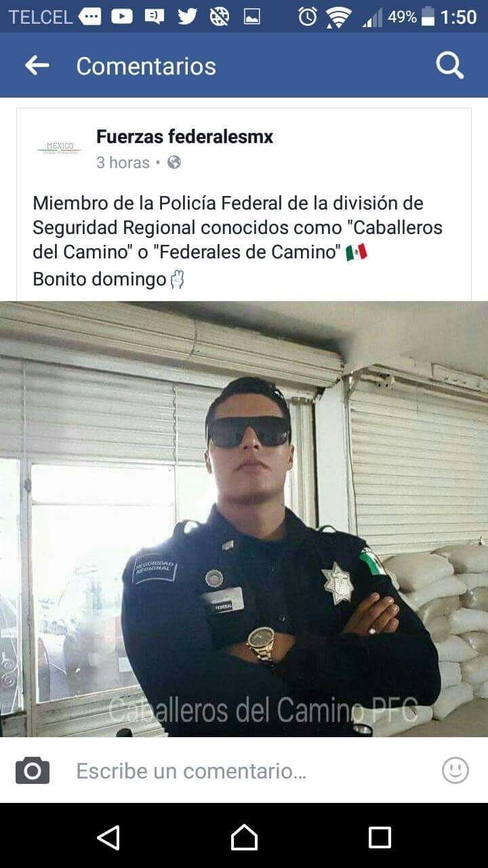Open the Fuerzas federalesmx profile picture
This screenshot has width=488, height=868.
click(58, 148)
